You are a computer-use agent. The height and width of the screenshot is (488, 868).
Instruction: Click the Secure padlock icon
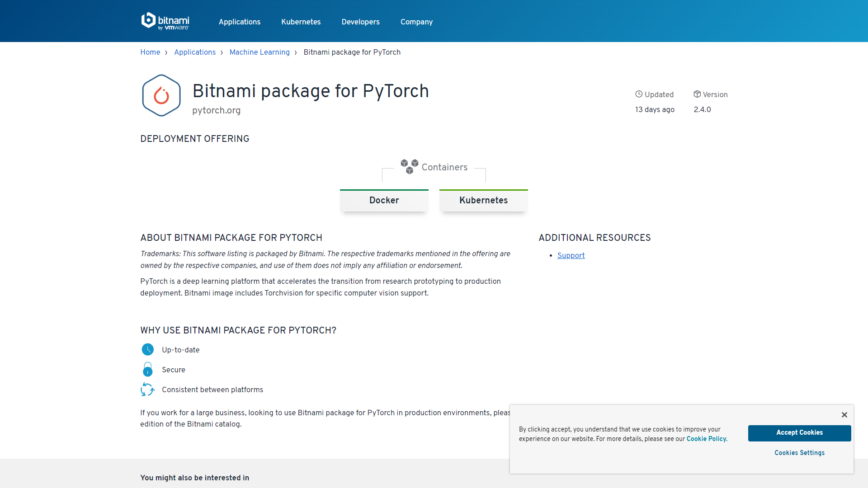point(147,369)
